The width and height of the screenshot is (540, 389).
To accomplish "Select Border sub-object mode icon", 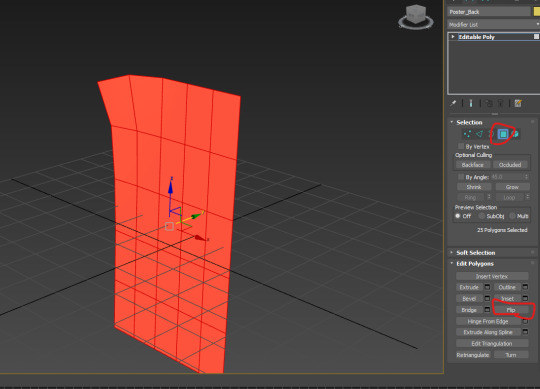I will (x=491, y=134).
